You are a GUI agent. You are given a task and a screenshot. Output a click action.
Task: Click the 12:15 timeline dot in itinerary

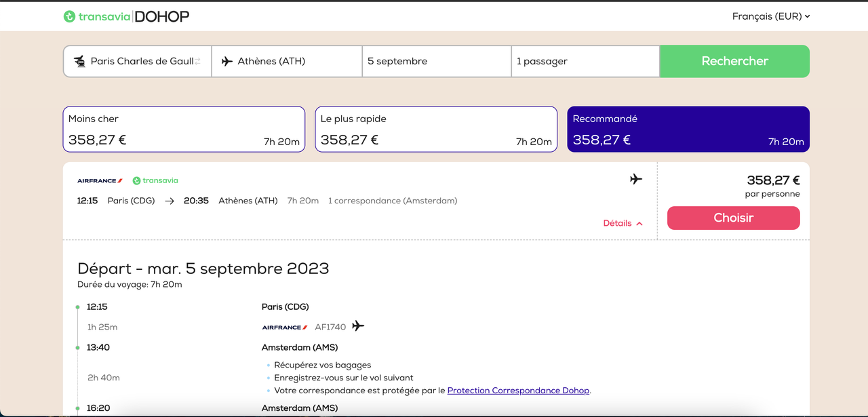pos(78,307)
